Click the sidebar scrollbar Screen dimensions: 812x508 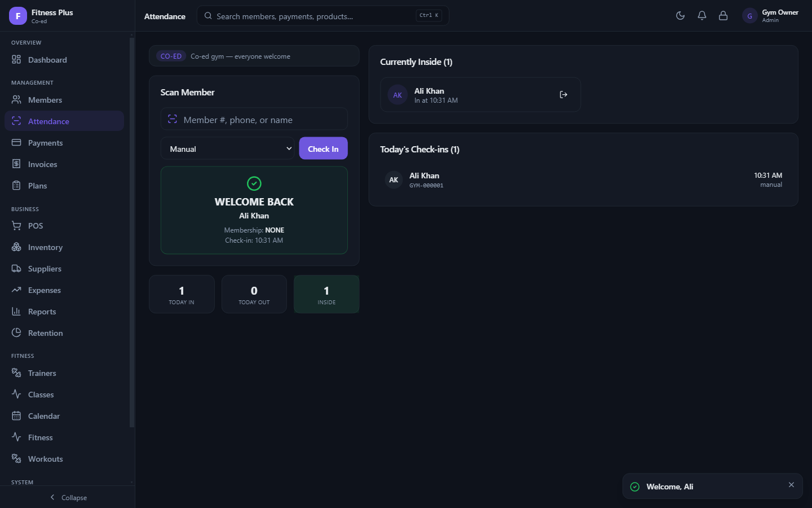(x=132, y=231)
